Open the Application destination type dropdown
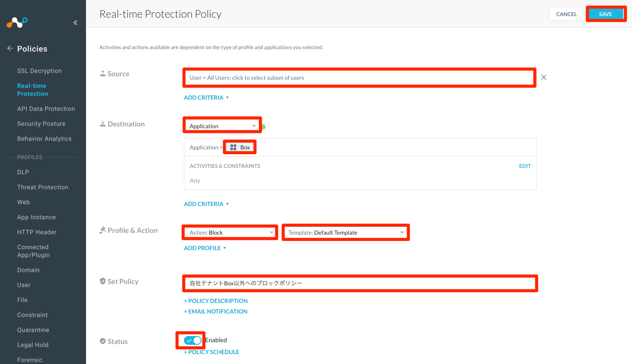Viewport: 632px width, 364px height. (222, 125)
